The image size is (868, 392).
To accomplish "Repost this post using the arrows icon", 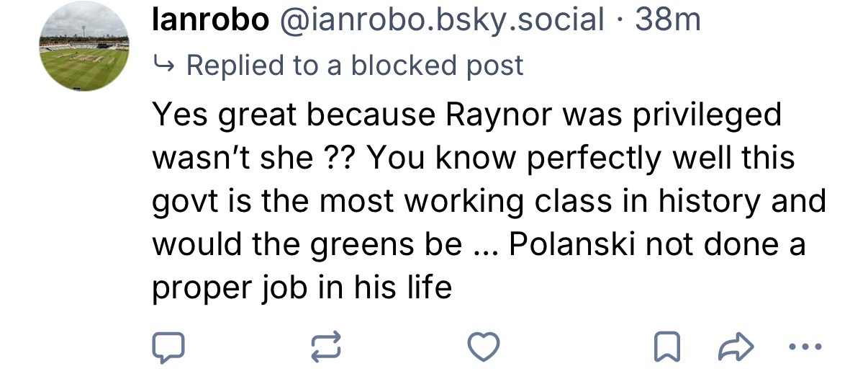I will pyautogui.click(x=325, y=349).
